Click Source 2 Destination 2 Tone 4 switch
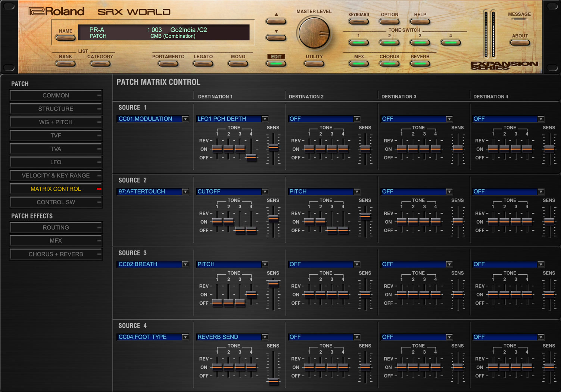 343,230
